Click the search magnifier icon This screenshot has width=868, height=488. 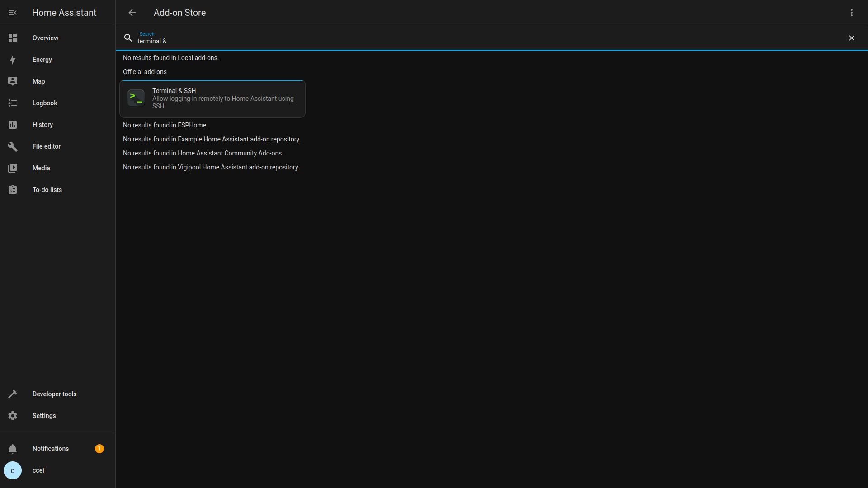coord(128,38)
